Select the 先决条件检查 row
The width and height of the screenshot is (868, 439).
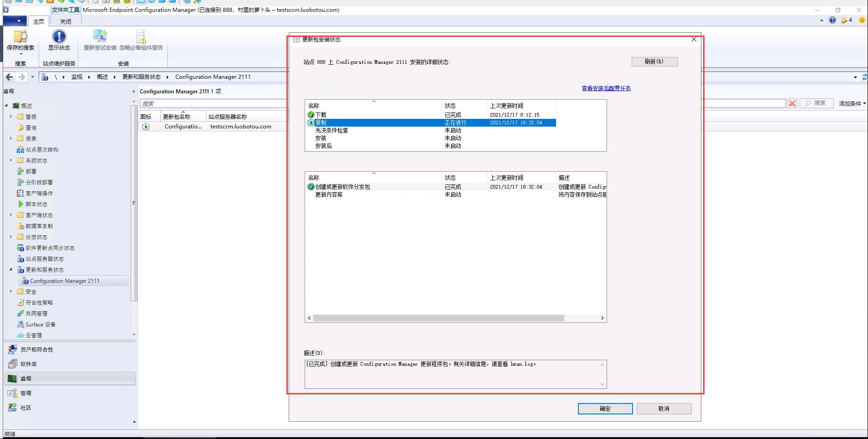coord(431,130)
